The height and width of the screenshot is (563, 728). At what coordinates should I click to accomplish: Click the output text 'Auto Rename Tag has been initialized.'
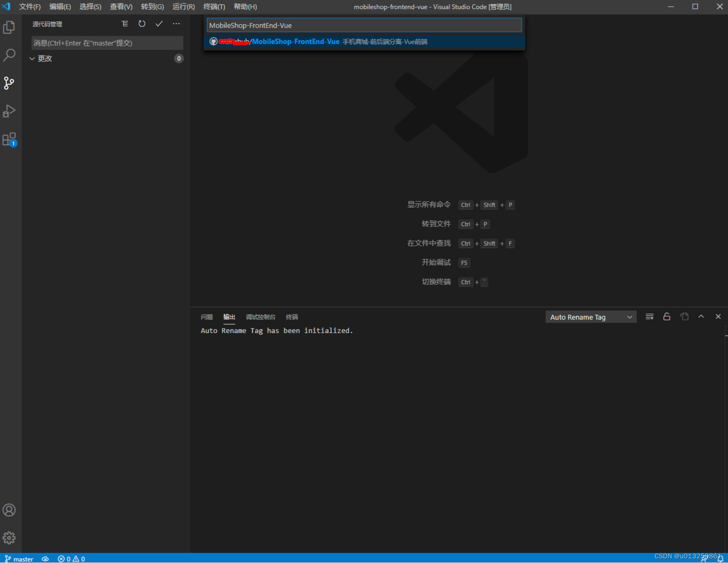(277, 331)
